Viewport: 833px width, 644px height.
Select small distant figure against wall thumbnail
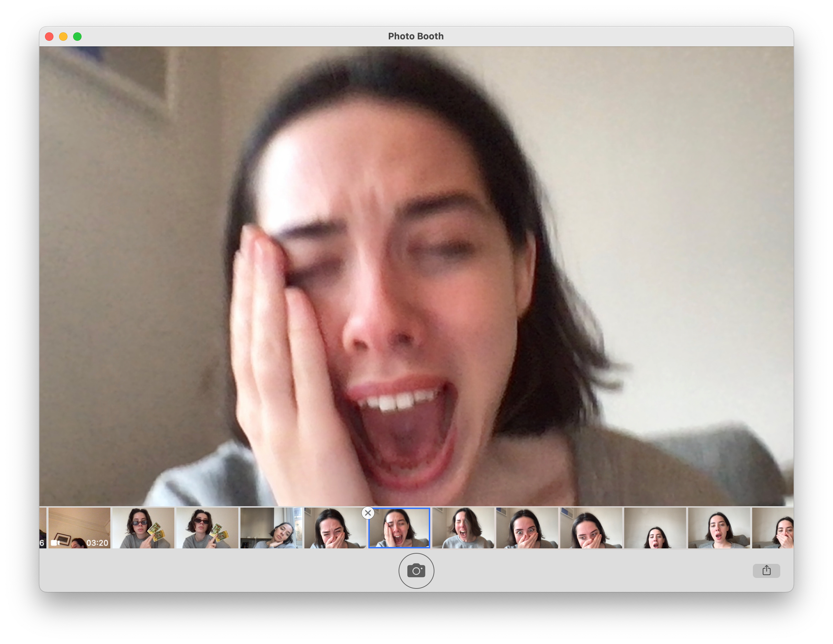pyautogui.click(x=655, y=528)
